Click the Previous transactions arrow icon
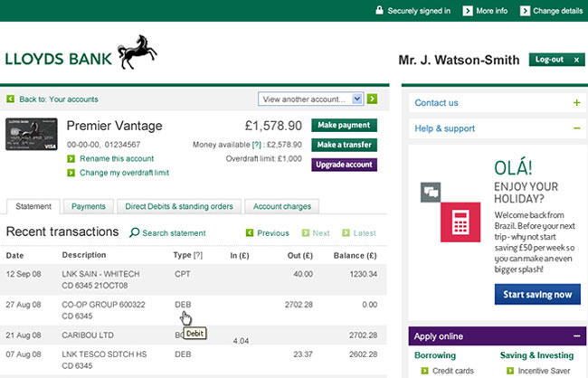588x378 pixels. pos(250,233)
